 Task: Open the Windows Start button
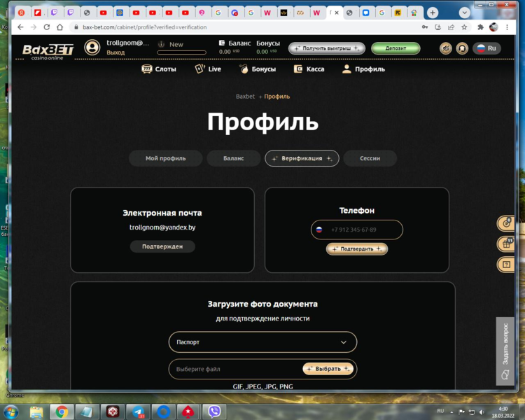(x=11, y=412)
